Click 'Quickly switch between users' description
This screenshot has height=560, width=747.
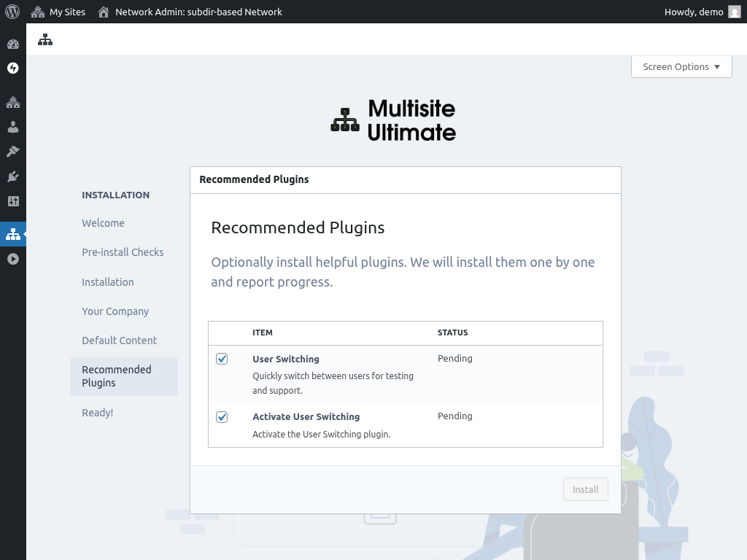pyautogui.click(x=333, y=383)
